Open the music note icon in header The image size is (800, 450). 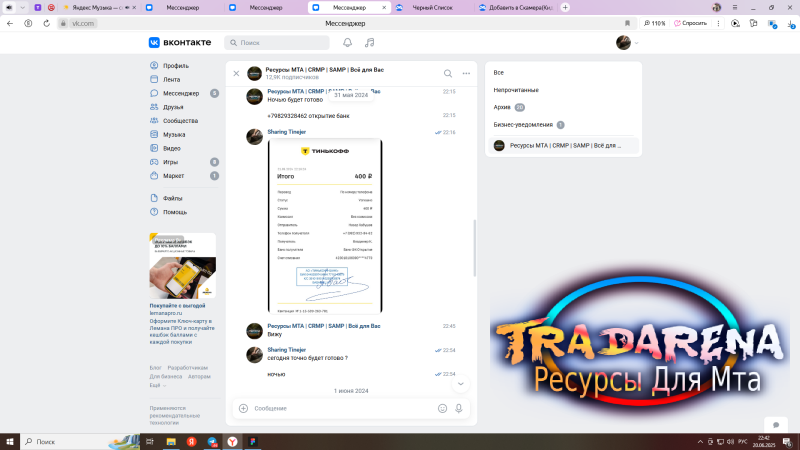pyautogui.click(x=370, y=43)
